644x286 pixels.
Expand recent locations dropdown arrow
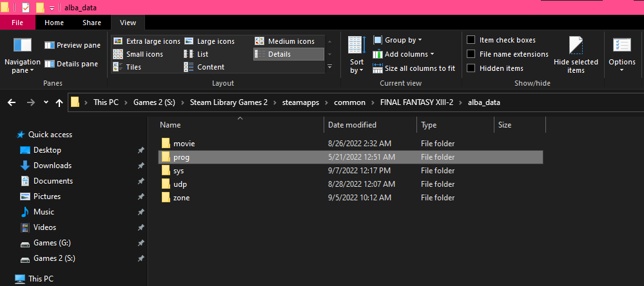46,102
